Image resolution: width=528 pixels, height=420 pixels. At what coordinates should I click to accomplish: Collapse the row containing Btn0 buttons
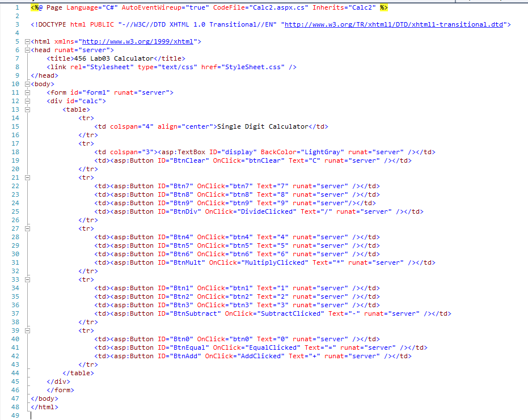point(28,331)
